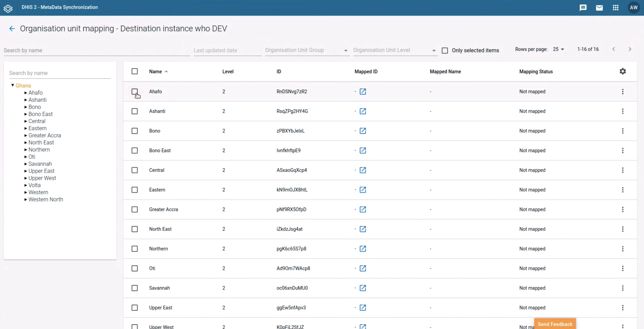Open the table column settings gear

pyautogui.click(x=623, y=71)
